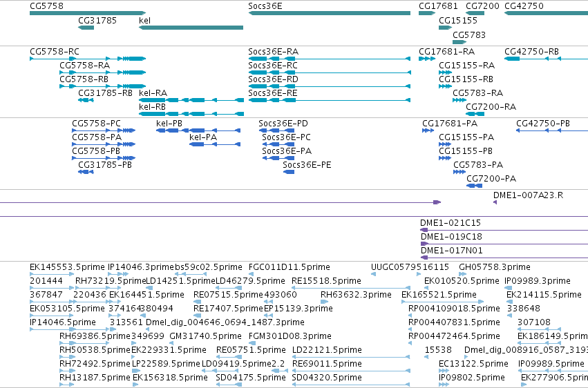The image size is (588, 388).
Task: Click EST GH05758.3prime
Action: point(463,274)
